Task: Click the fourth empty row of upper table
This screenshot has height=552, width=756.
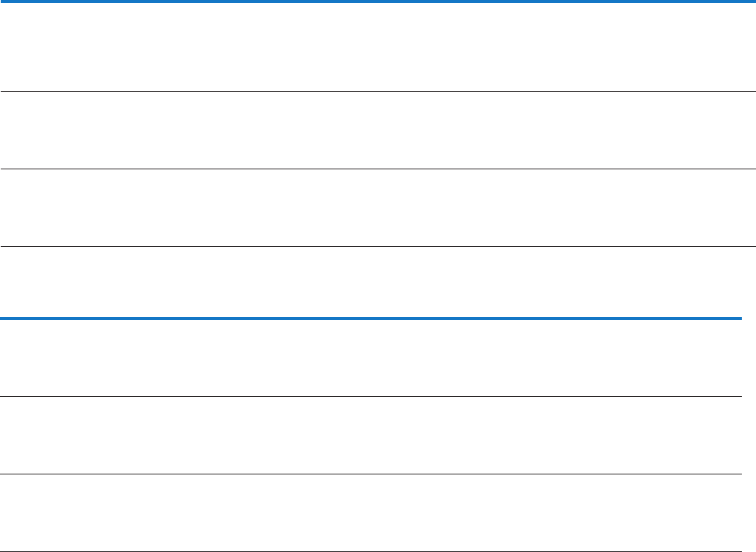Action: tap(378, 282)
